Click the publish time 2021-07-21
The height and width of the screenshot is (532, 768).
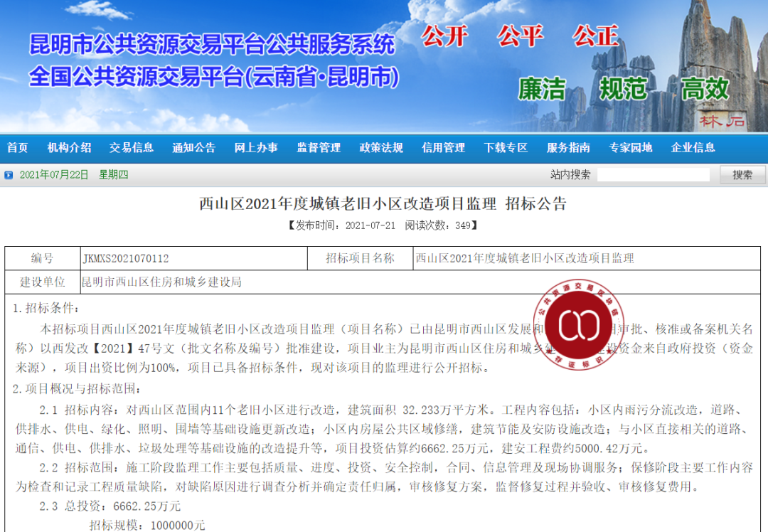point(370,225)
